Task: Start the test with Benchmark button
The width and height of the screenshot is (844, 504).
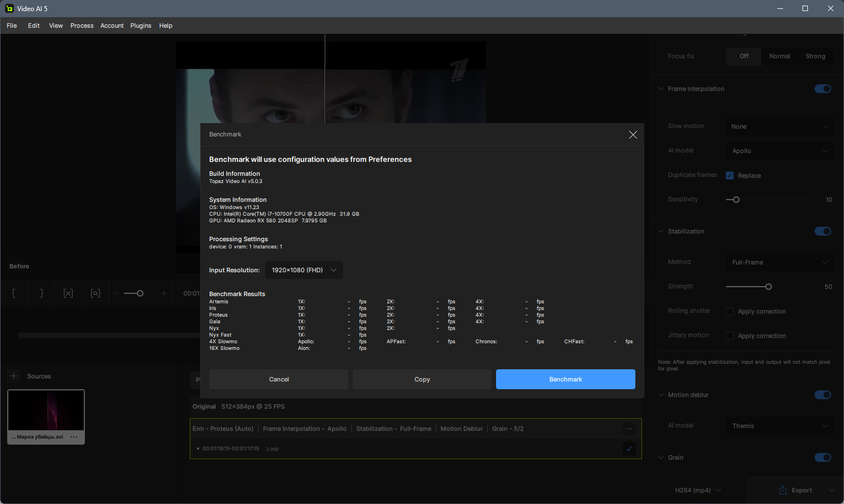Action: click(565, 379)
